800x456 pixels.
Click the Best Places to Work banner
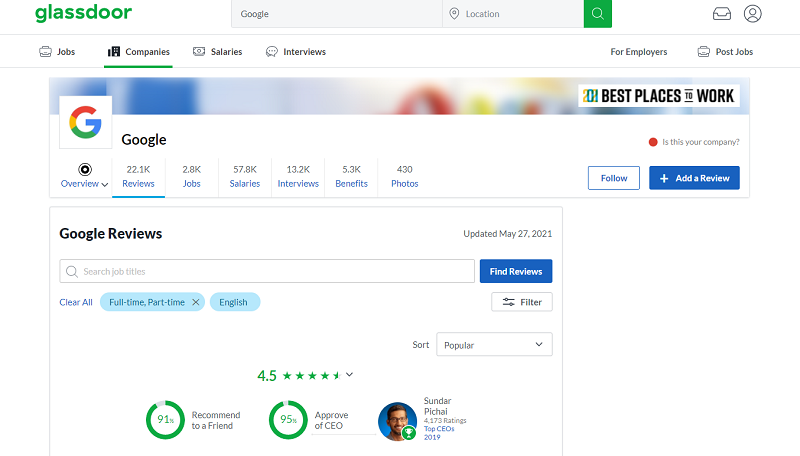659,96
